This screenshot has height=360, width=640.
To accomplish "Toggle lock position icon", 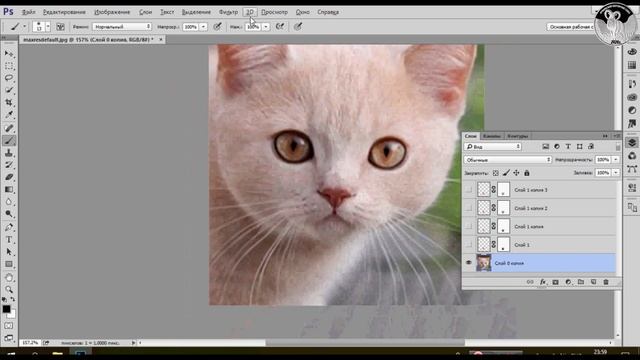I will pos(516,173).
